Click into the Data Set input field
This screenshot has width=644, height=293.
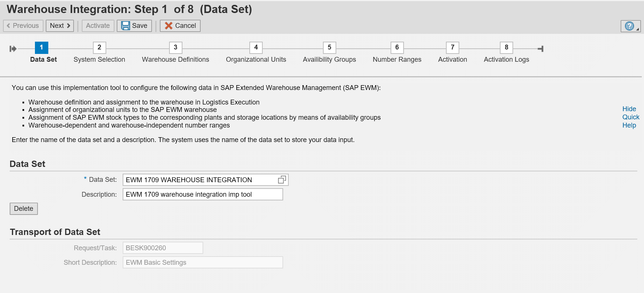coord(200,180)
